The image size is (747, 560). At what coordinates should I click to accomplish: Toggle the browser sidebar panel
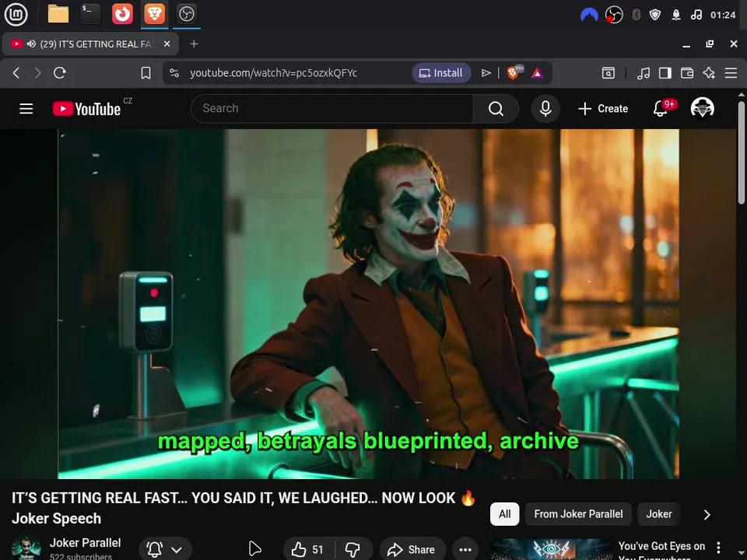[665, 73]
